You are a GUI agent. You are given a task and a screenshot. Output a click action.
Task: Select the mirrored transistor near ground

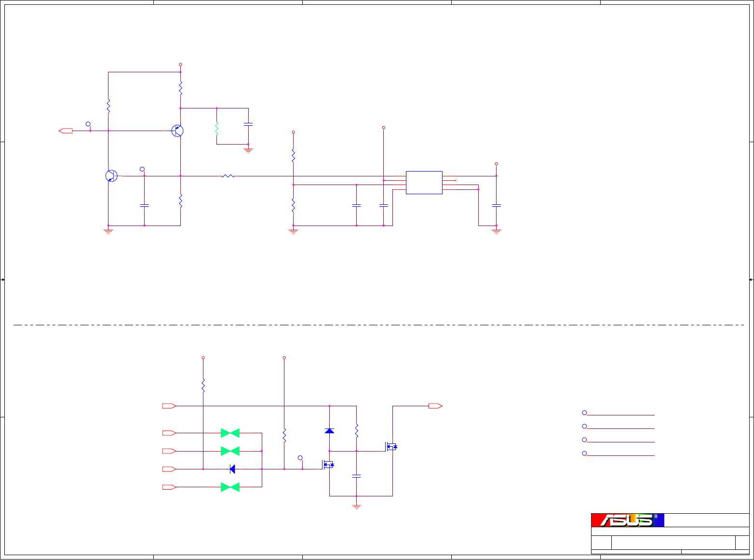[111, 176]
